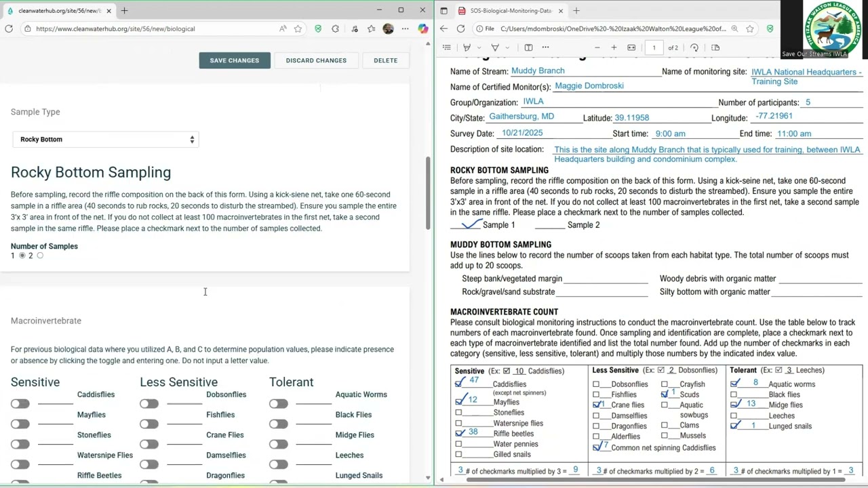Image resolution: width=868 pixels, height=488 pixels.
Task: Expand draw tool options arrow in PDF toolbar
Action: click(506, 47)
